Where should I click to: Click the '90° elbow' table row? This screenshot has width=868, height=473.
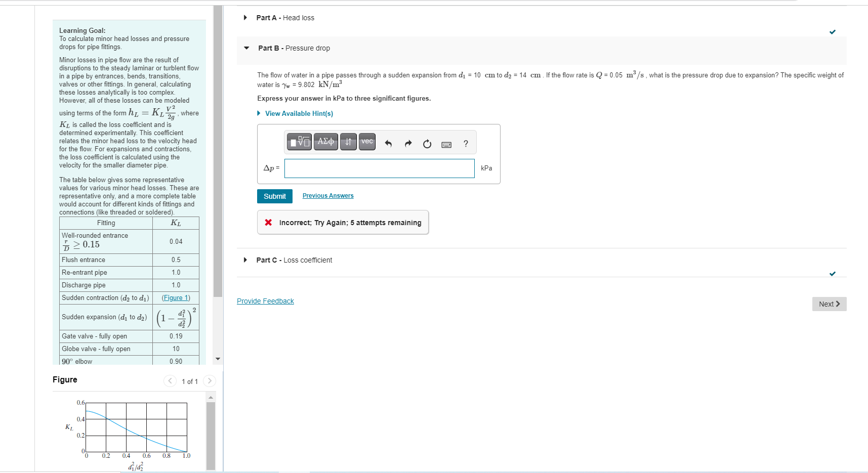(x=129, y=361)
